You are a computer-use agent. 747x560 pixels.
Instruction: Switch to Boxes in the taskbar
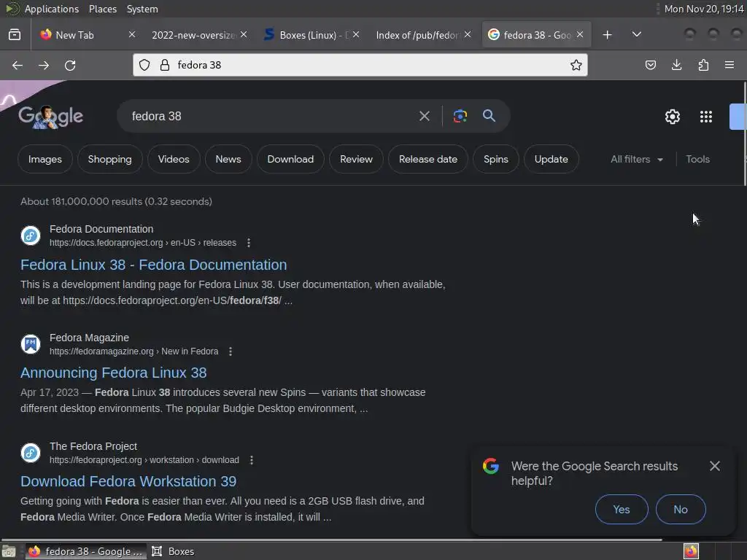(x=173, y=551)
